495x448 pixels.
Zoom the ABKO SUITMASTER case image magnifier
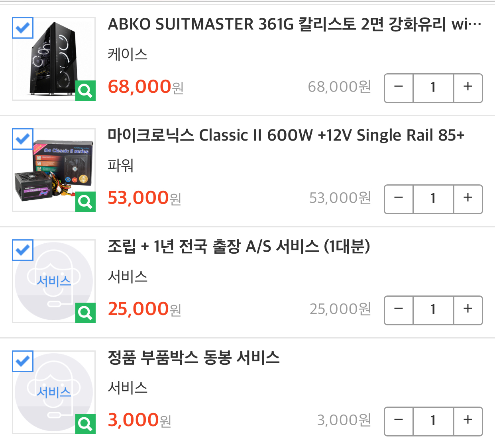coord(86,91)
